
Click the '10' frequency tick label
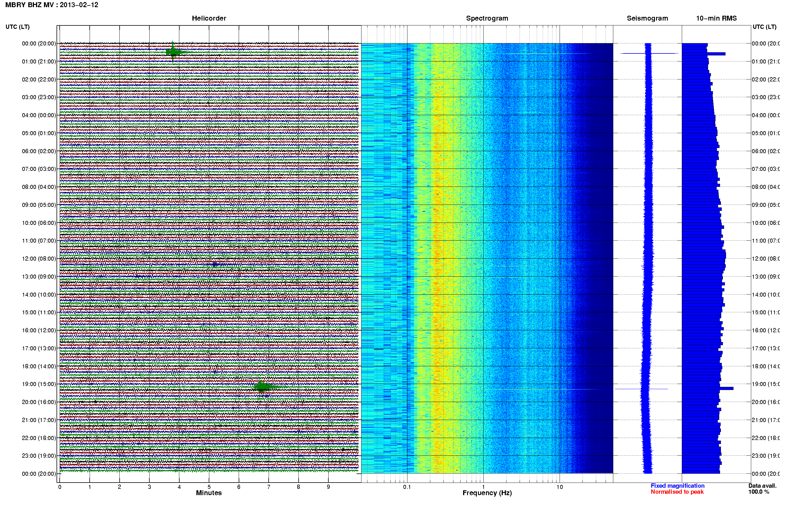pos(560,487)
